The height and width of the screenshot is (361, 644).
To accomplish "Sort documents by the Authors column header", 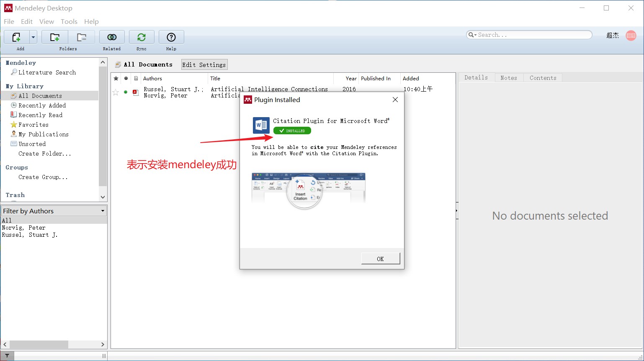I will (174, 78).
